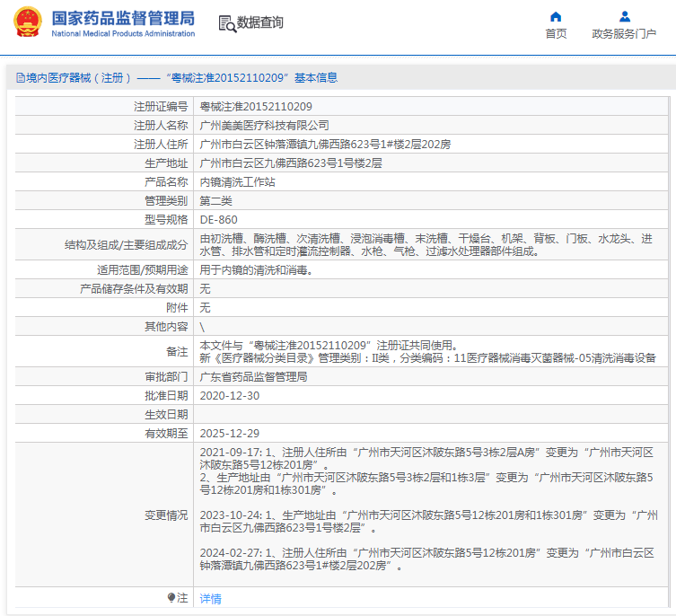Click the 国家药品监督管理局 title
The image size is (676, 616).
click(x=123, y=18)
